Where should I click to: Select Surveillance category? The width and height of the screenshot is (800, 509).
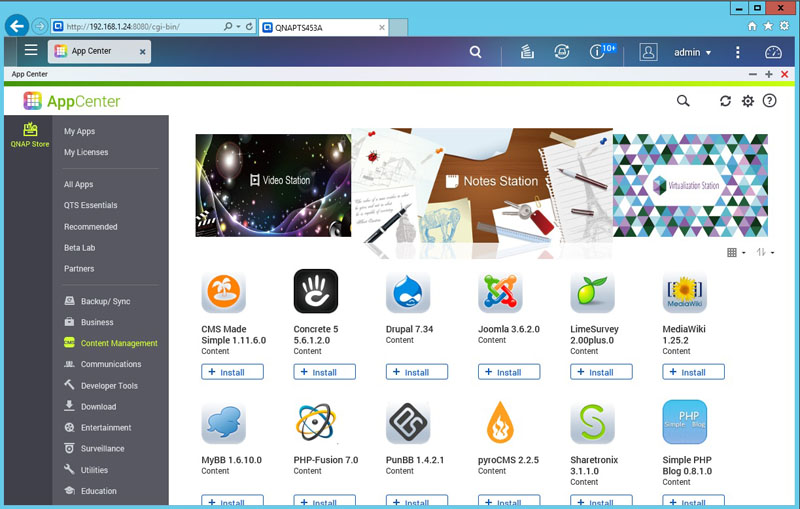tap(94, 448)
